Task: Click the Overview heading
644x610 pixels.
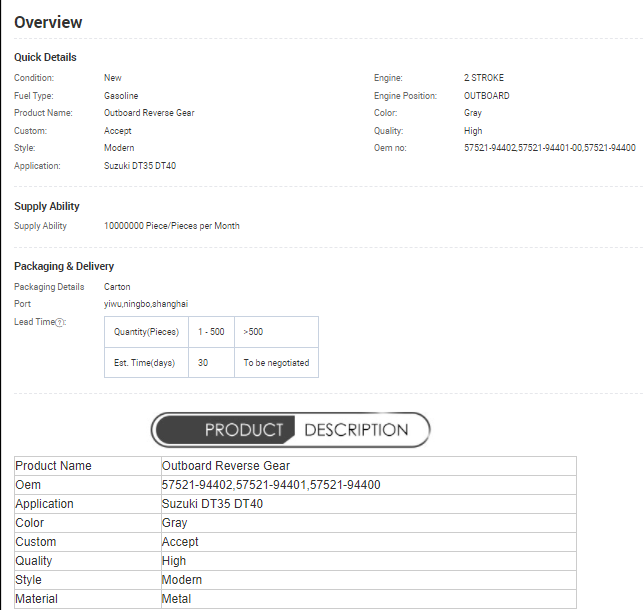Action: pos(48,22)
